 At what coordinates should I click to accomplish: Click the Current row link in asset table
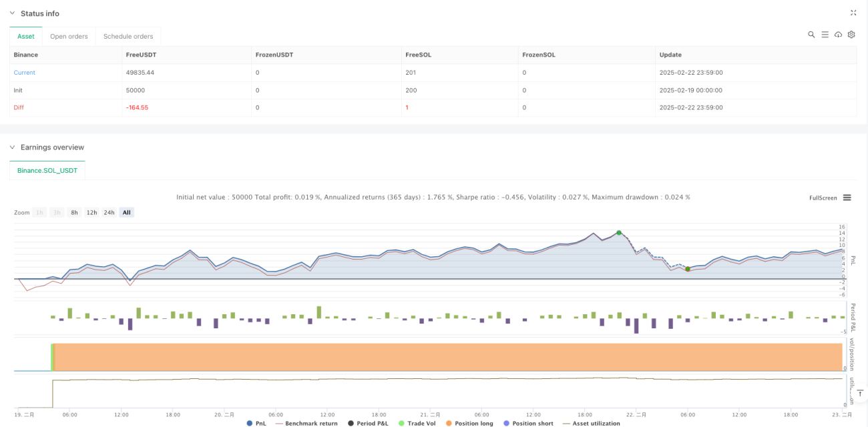click(x=25, y=72)
